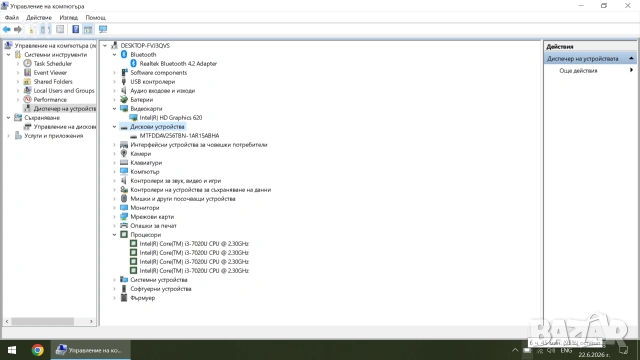Select Интерфейсни устройства за човешки потребители
The width and height of the screenshot is (640, 360).
point(198,144)
